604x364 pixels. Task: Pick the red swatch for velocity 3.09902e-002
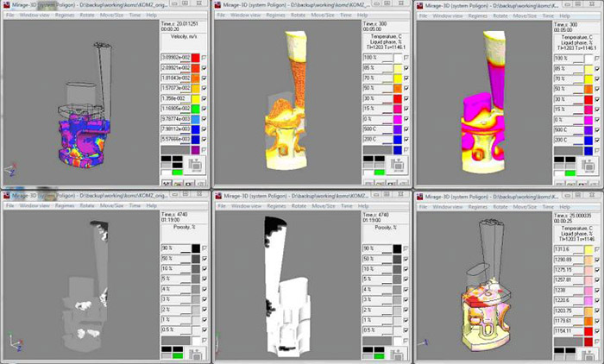click(196, 57)
